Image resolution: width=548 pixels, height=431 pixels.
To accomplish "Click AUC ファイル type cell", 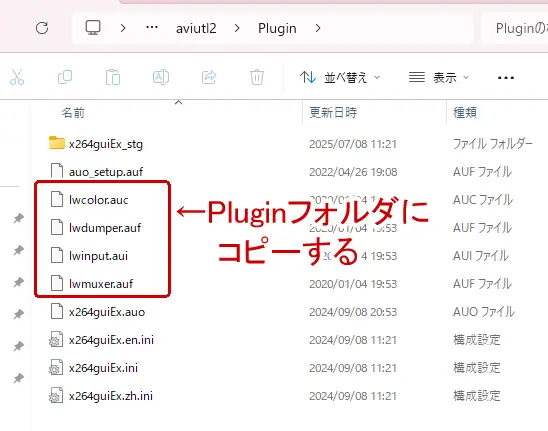I will pos(483,200).
